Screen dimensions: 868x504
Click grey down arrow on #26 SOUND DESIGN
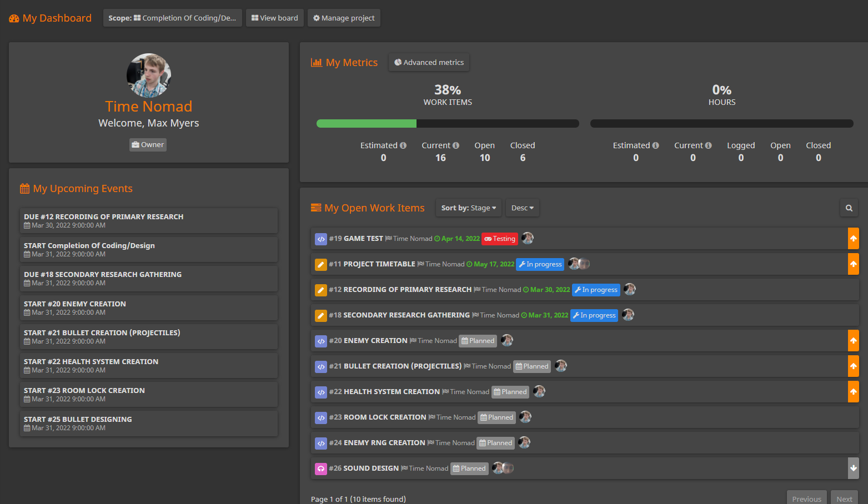click(x=853, y=468)
